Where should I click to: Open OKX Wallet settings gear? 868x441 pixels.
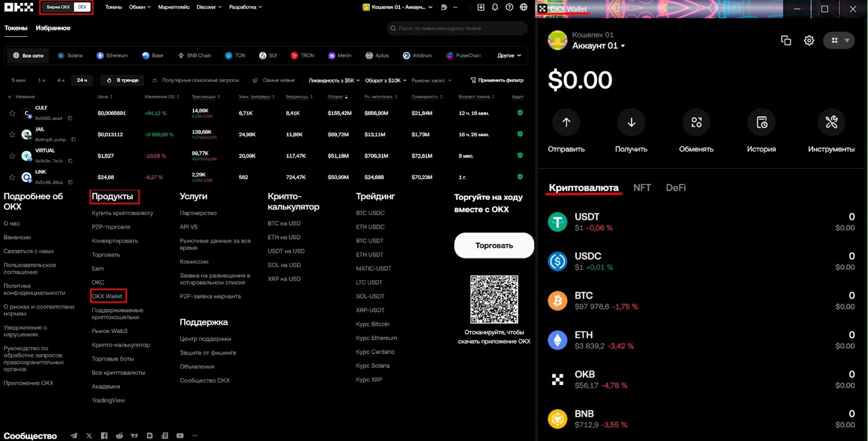809,40
